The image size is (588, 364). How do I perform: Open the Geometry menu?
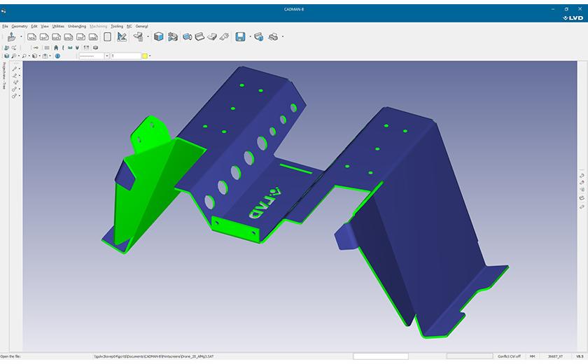tap(20, 26)
